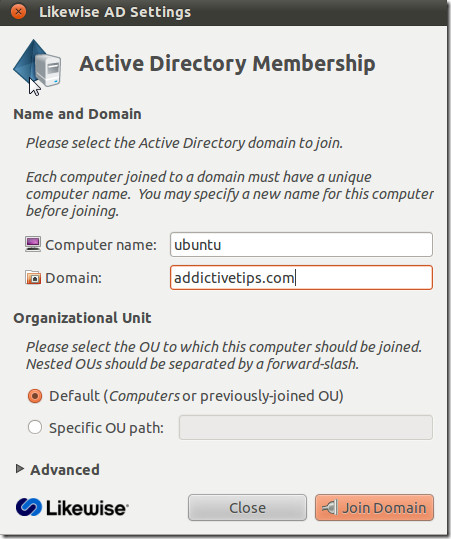The height and width of the screenshot is (539, 451).
Task: Click the Domain label text
Action: click(x=74, y=278)
